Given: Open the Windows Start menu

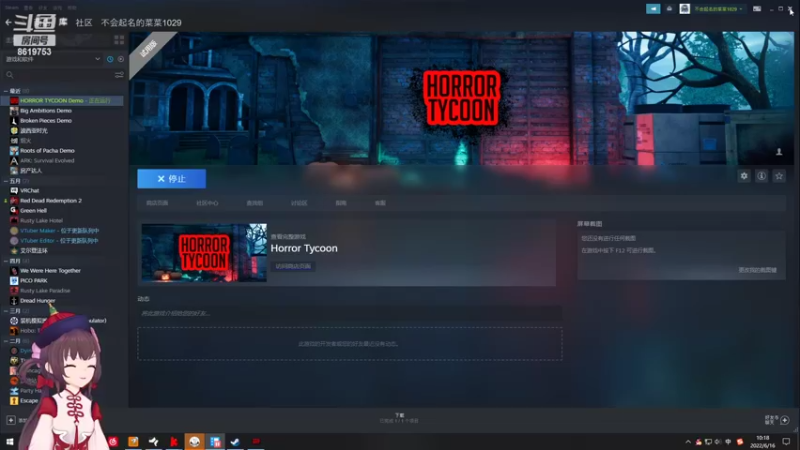Looking at the screenshot, I should pos(9,441).
